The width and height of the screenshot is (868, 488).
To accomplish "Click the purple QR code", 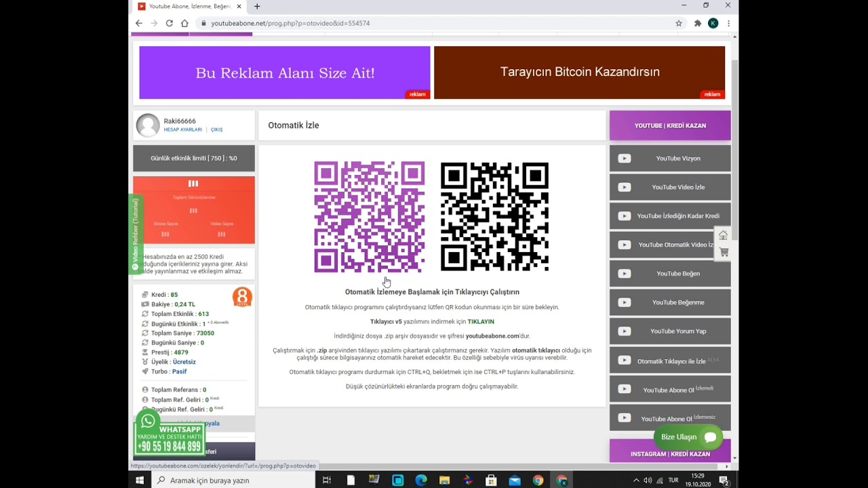I will pos(370,217).
